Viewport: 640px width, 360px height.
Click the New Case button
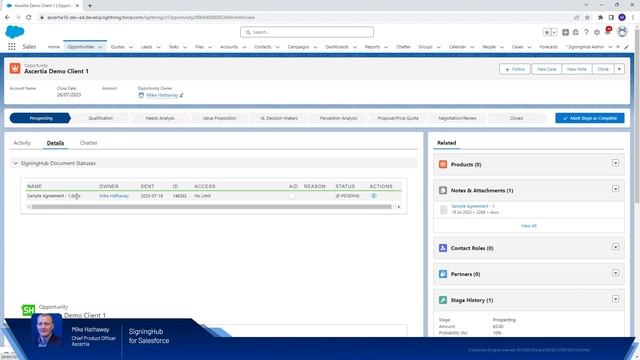pyautogui.click(x=547, y=69)
